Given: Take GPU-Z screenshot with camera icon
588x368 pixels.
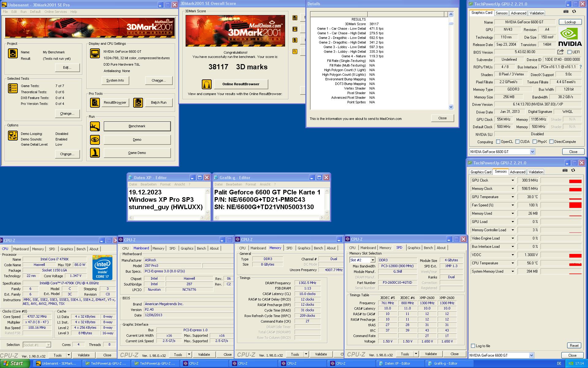Looking at the screenshot, I should 566,11.
